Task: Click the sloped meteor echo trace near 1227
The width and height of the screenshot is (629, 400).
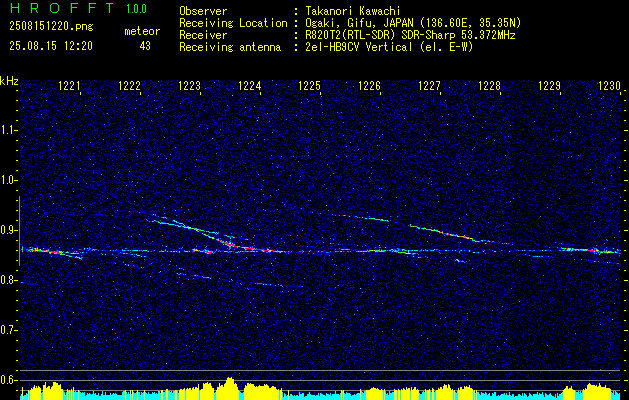Action: point(445,233)
